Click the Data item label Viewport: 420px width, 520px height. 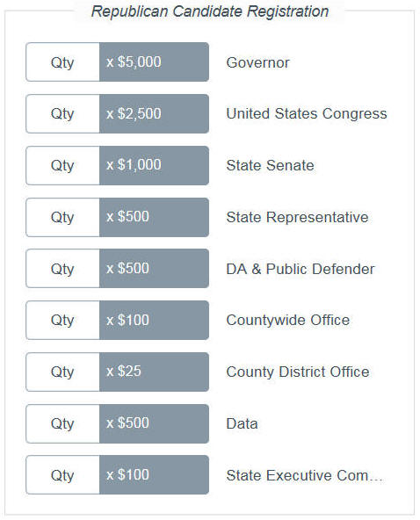click(x=242, y=423)
